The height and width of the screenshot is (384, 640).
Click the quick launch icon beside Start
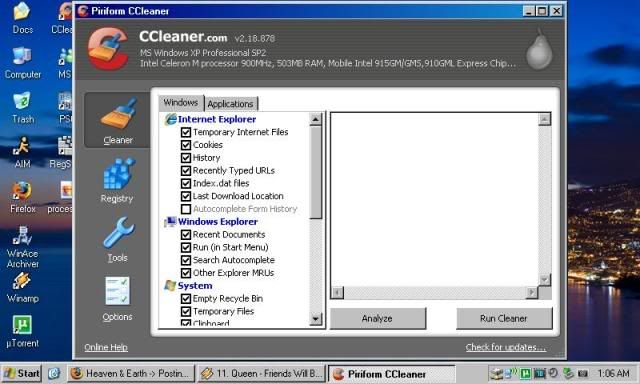click(x=53, y=373)
